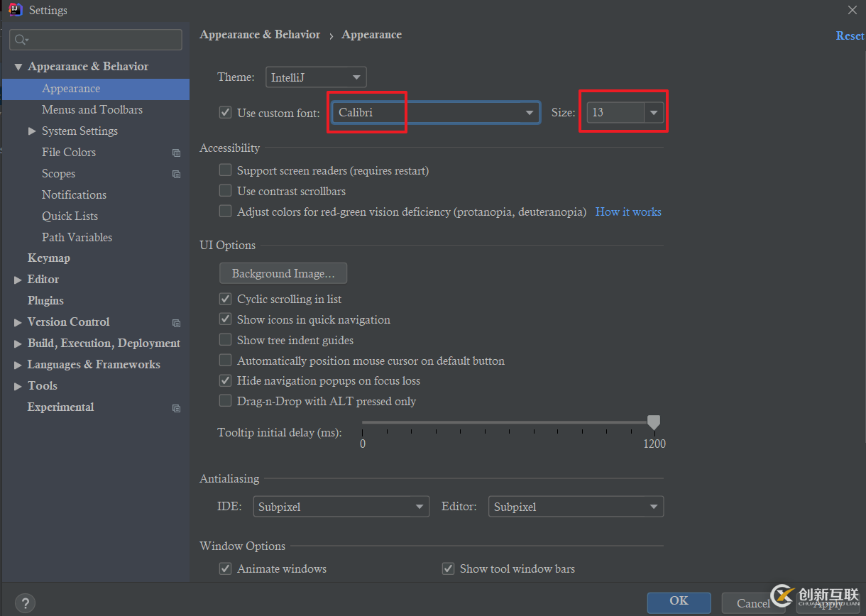Open the custom font dropdown showing Calibri
The image size is (866, 616).
click(436, 112)
